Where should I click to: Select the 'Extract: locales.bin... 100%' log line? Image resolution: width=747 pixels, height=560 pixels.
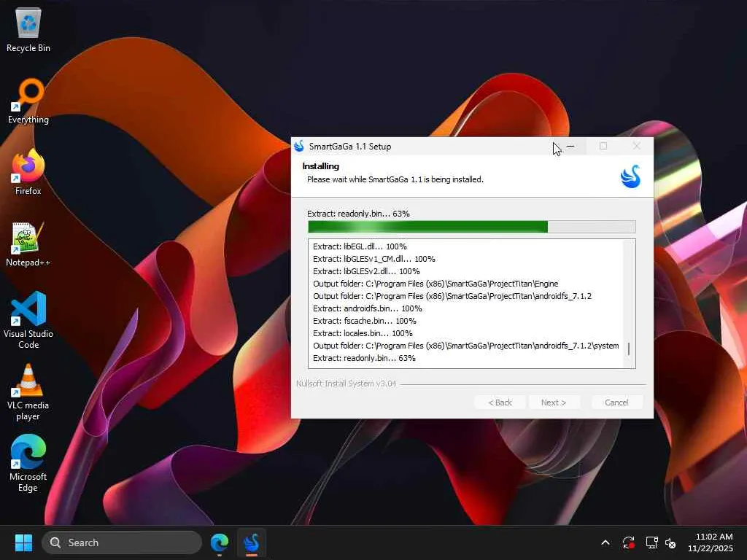(x=363, y=332)
